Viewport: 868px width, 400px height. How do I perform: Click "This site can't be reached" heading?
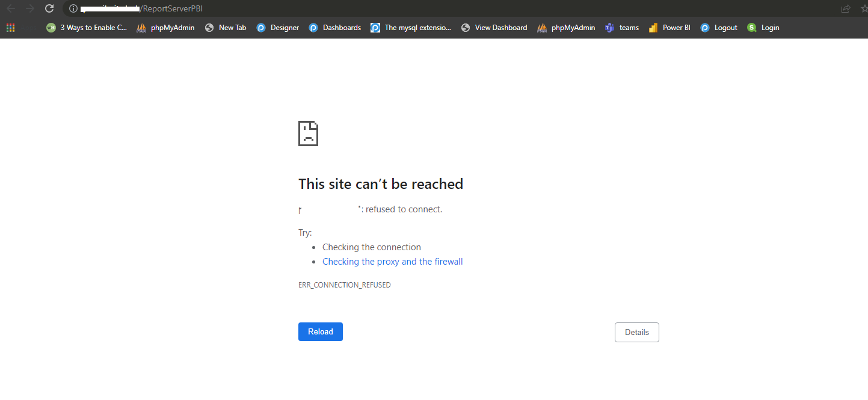coord(381,184)
